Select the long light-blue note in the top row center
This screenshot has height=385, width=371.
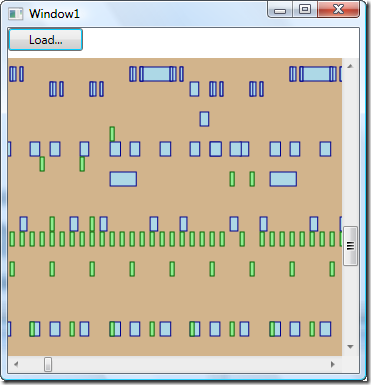(x=157, y=74)
